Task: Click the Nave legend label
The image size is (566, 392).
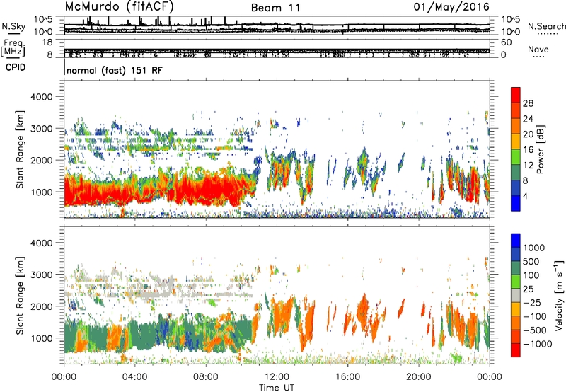Action: tap(538, 49)
